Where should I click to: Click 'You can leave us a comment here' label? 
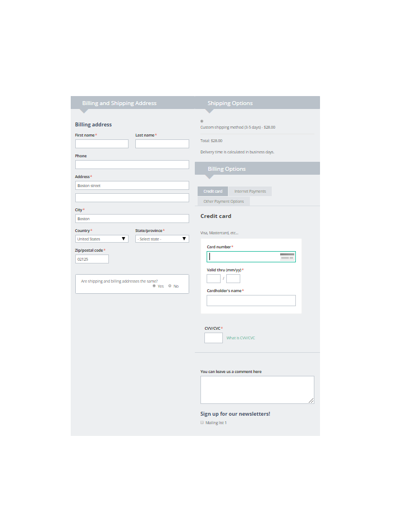[x=231, y=371]
